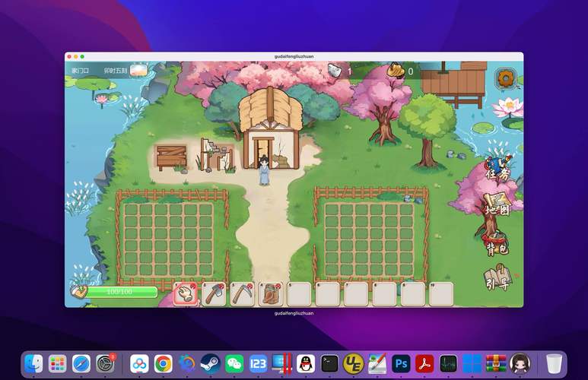Click the wooden signboard left of the hut
The width and height of the screenshot is (588, 380).
pos(171,157)
